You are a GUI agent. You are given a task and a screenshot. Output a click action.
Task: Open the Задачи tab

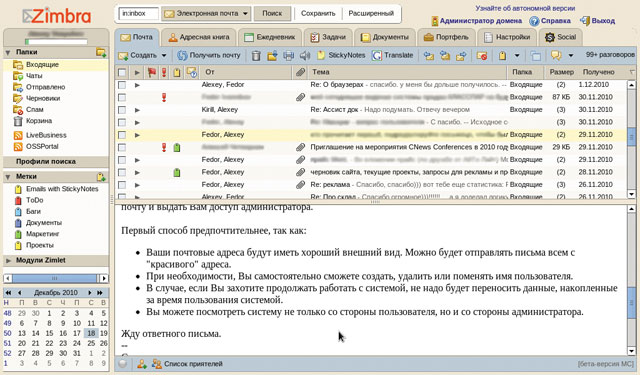coord(328,37)
